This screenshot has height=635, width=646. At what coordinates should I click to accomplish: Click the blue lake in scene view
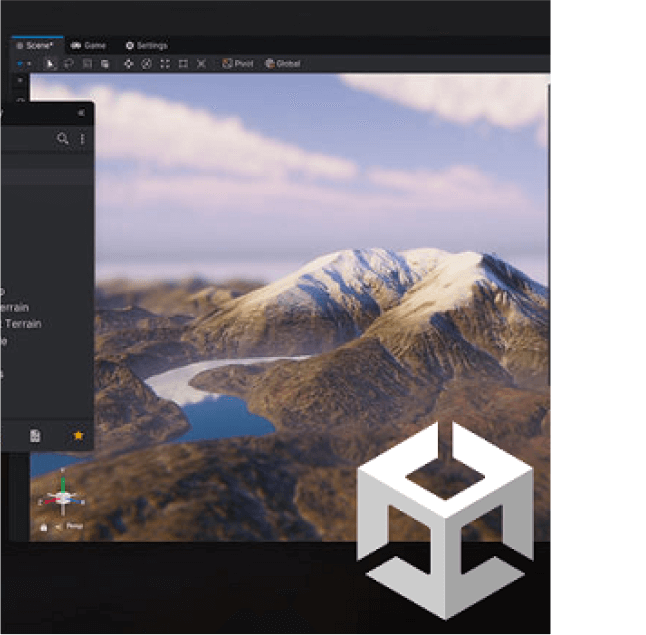click(229, 418)
